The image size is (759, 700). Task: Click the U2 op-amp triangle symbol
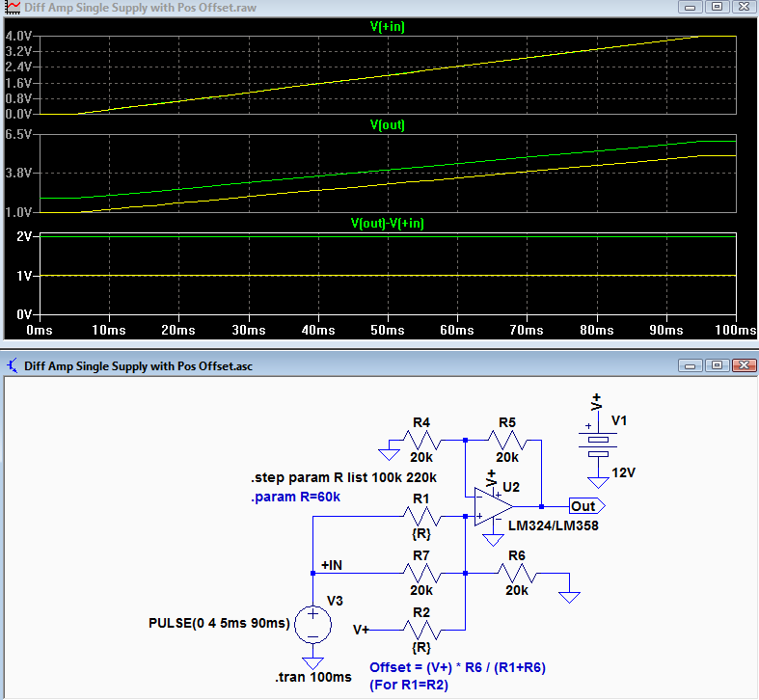pyautogui.click(x=492, y=506)
